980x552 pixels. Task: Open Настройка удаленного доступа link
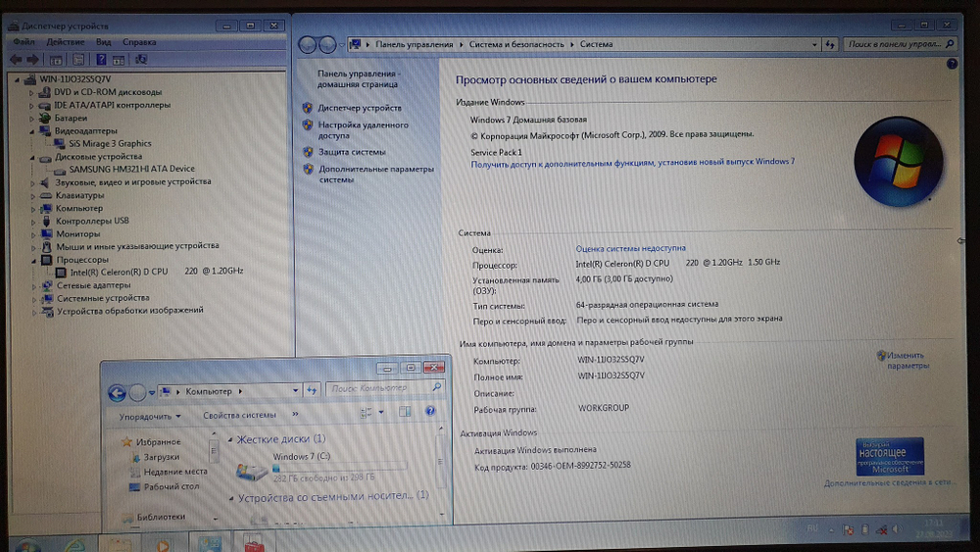[x=364, y=130]
